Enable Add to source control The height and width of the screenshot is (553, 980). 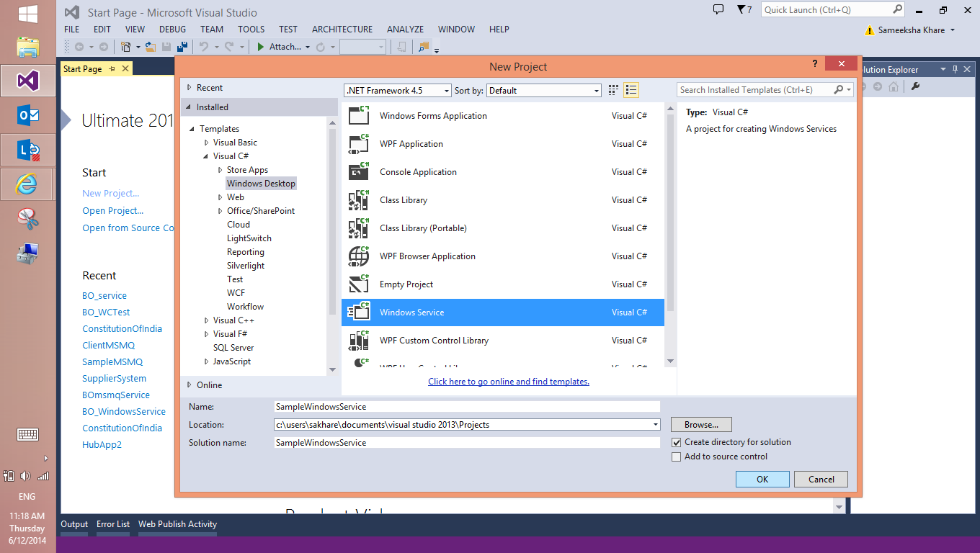[x=676, y=456]
